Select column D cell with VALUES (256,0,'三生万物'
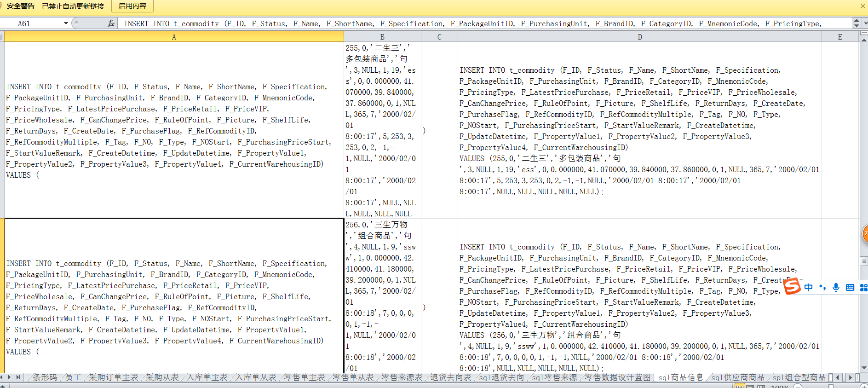The height and width of the screenshot is (388, 868). (x=640, y=296)
